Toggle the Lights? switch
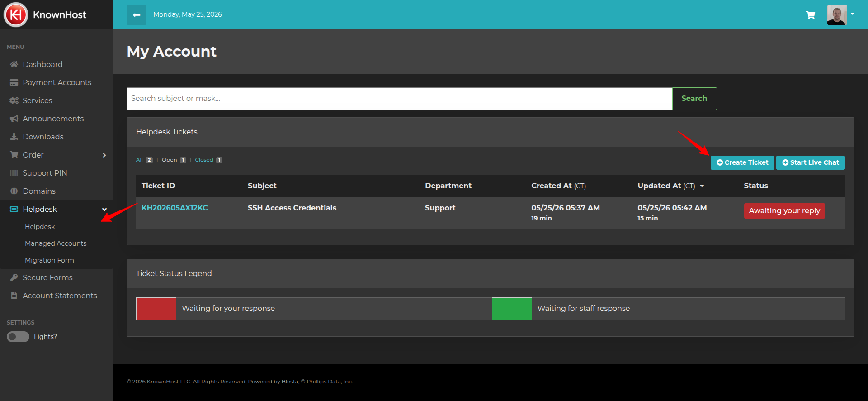 tap(18, 337)
